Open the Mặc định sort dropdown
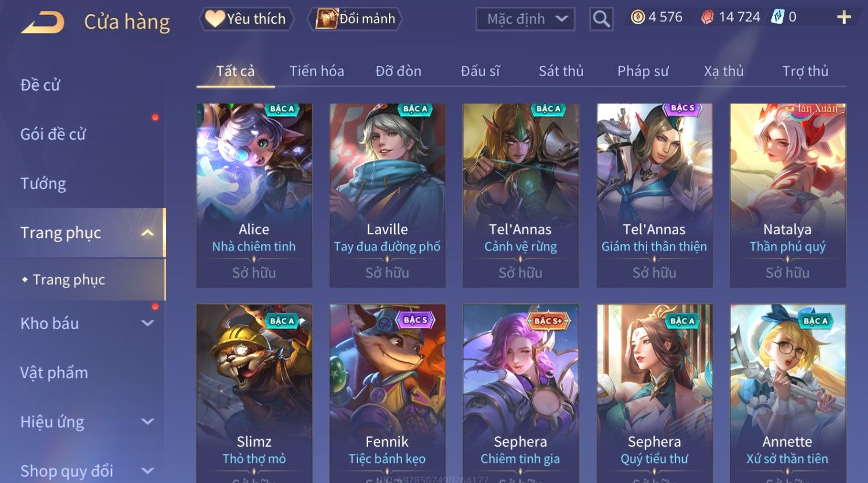The image size is (868, 483). 525,19
